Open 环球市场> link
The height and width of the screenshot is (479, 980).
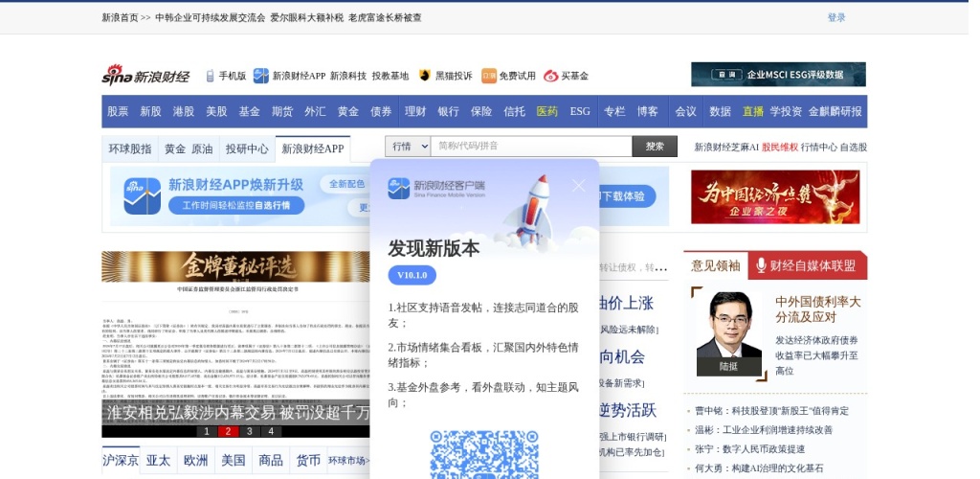(x=348, y=461)
